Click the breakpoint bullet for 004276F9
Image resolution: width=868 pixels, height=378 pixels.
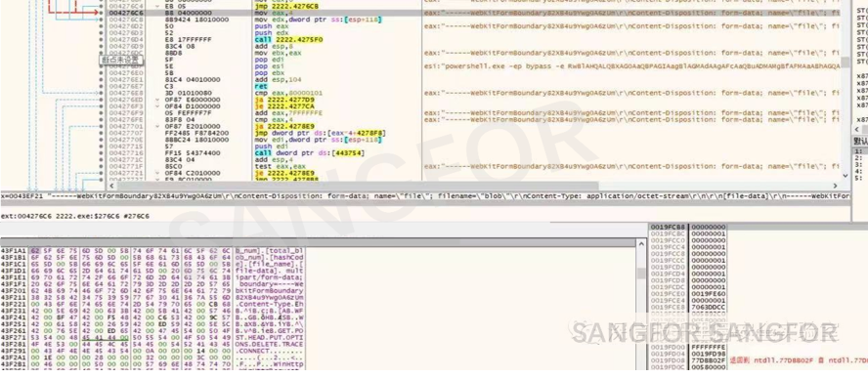point(101,113)
